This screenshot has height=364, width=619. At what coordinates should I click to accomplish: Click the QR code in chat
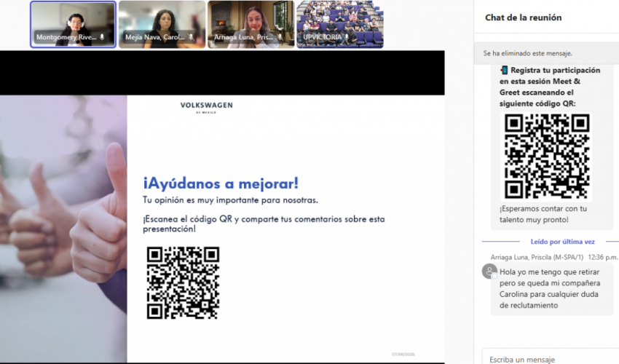(547, 156)
